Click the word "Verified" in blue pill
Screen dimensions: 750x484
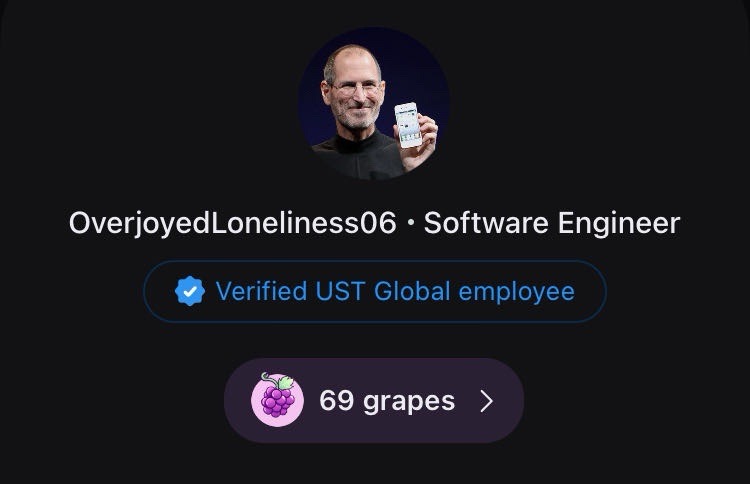261,291
